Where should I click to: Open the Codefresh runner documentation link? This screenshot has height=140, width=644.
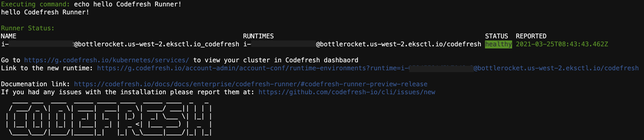pos(250,84)
